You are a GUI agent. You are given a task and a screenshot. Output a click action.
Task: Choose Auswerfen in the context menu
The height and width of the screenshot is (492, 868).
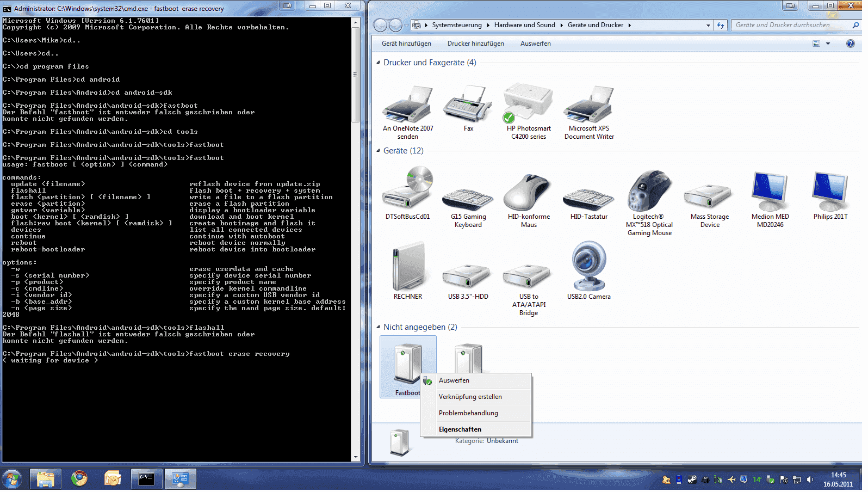pos(476,380)
